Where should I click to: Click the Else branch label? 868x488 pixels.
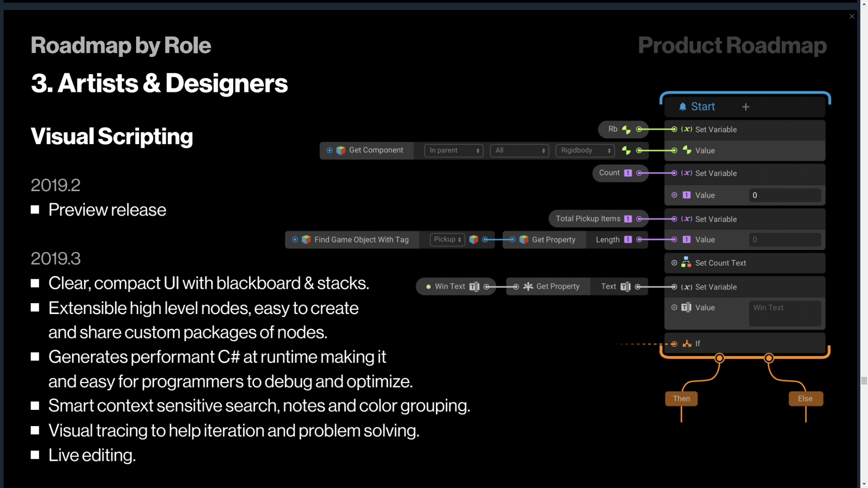pos(805,399)
